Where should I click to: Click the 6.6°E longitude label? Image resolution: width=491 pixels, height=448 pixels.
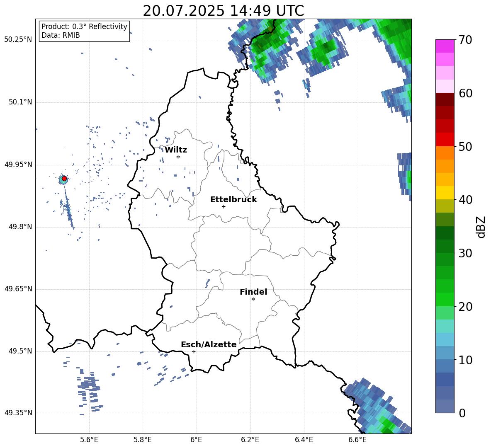pos(357,440)
